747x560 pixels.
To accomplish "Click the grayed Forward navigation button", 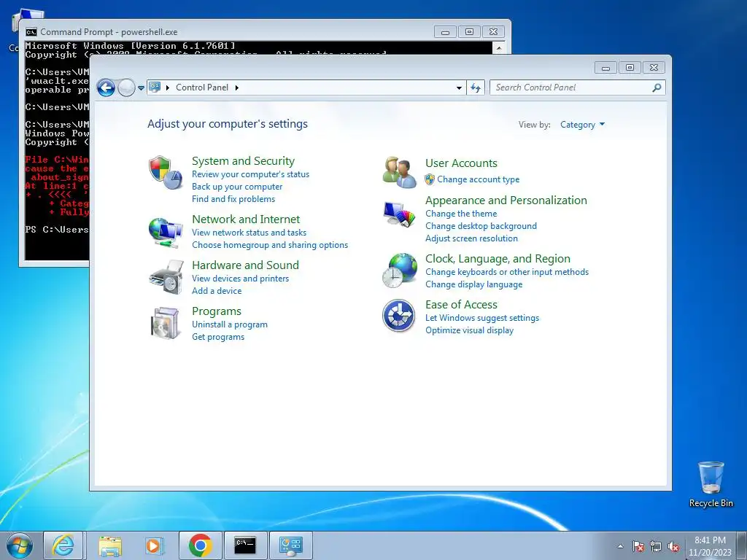I will tap(126, 87).
